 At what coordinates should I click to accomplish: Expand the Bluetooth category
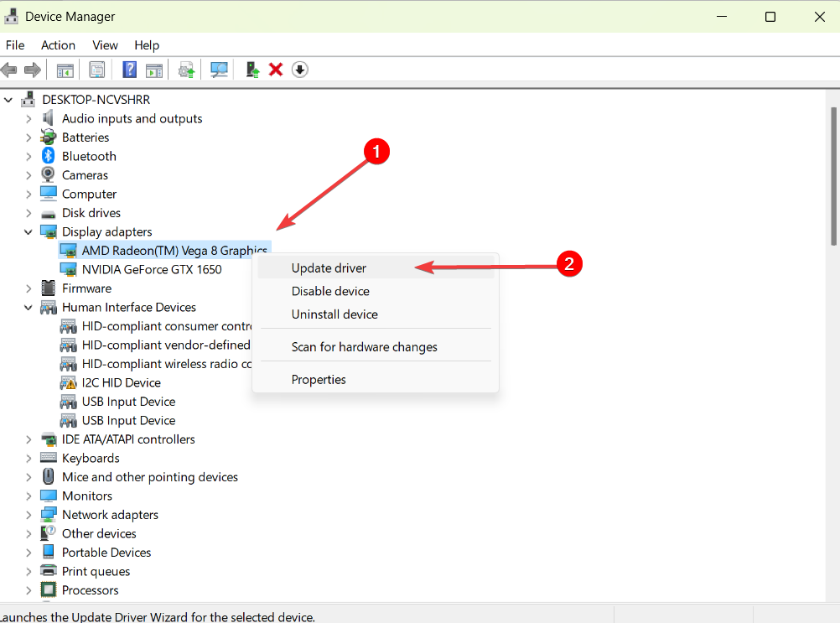click(x=29, y=156)
